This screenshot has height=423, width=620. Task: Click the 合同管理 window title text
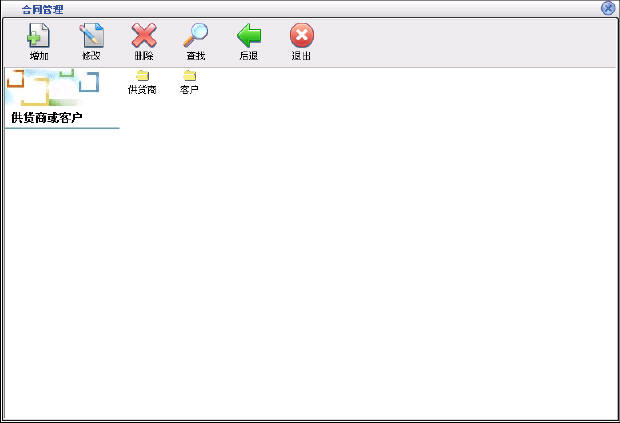coord(42,8)
